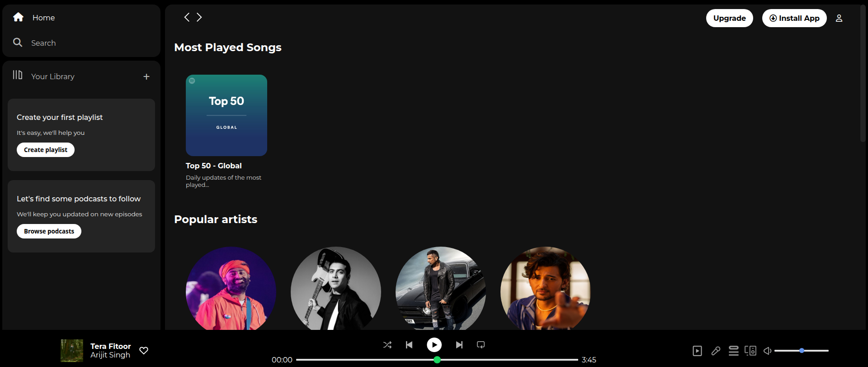This screenshot has height=367, width=868.
Task: Go forward with the right chevron
Action: click(x=199, y=17)
